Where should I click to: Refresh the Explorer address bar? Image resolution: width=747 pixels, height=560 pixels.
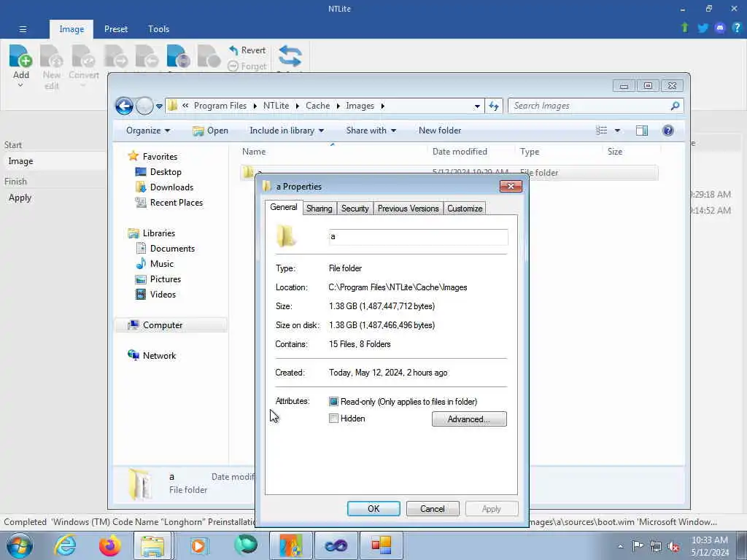click(494, 106)
